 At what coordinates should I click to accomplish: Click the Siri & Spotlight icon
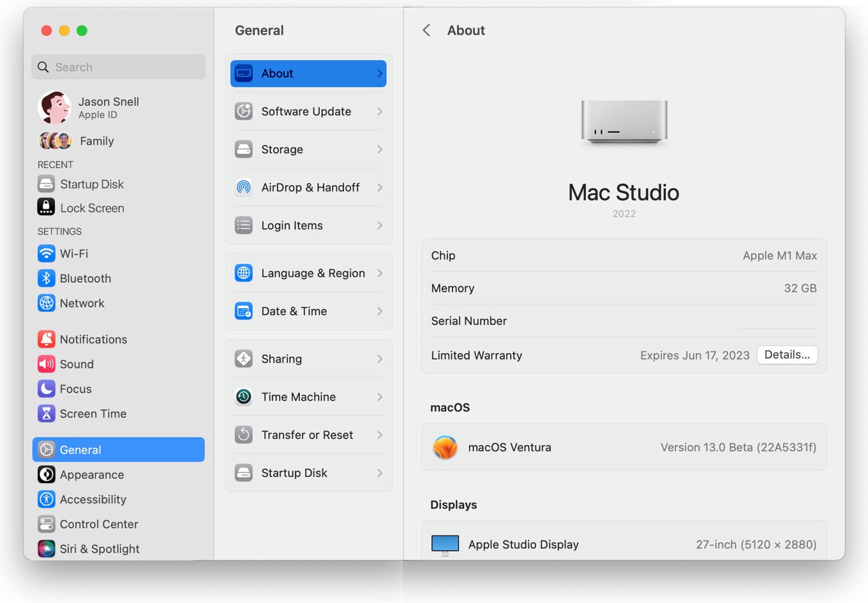(x=47, y=549)
